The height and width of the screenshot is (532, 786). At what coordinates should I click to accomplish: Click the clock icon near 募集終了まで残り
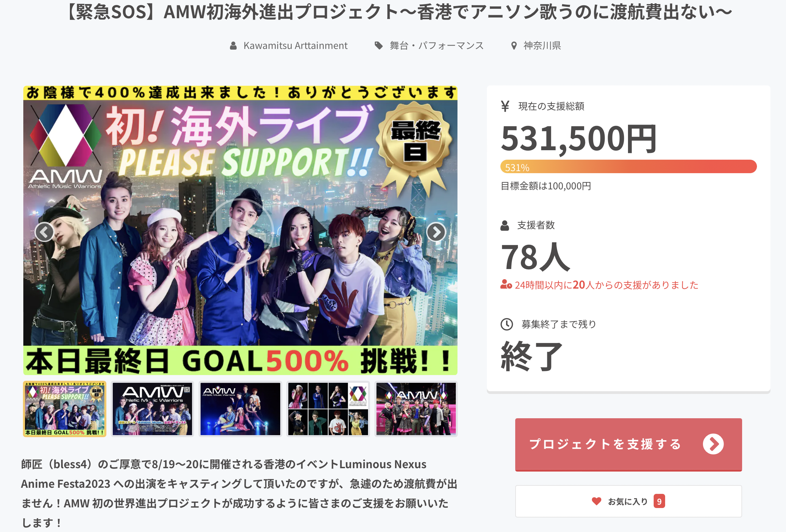[x=506, y=324]
